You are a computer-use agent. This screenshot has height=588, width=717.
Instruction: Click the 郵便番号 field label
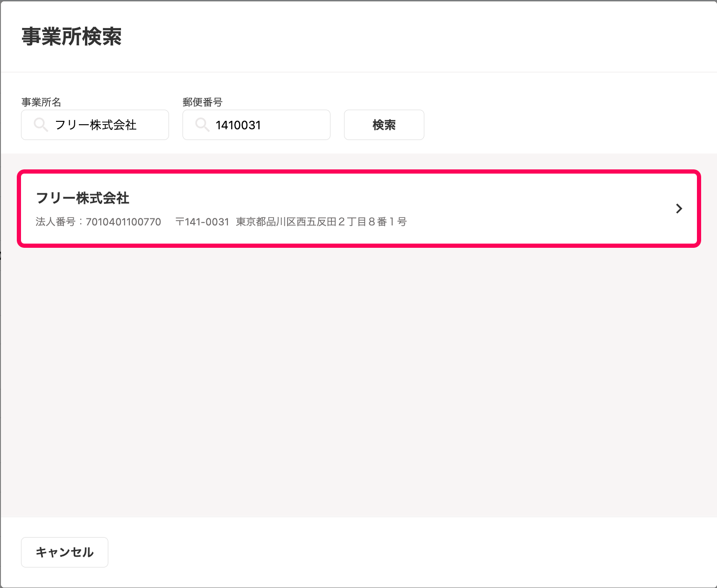203,102
